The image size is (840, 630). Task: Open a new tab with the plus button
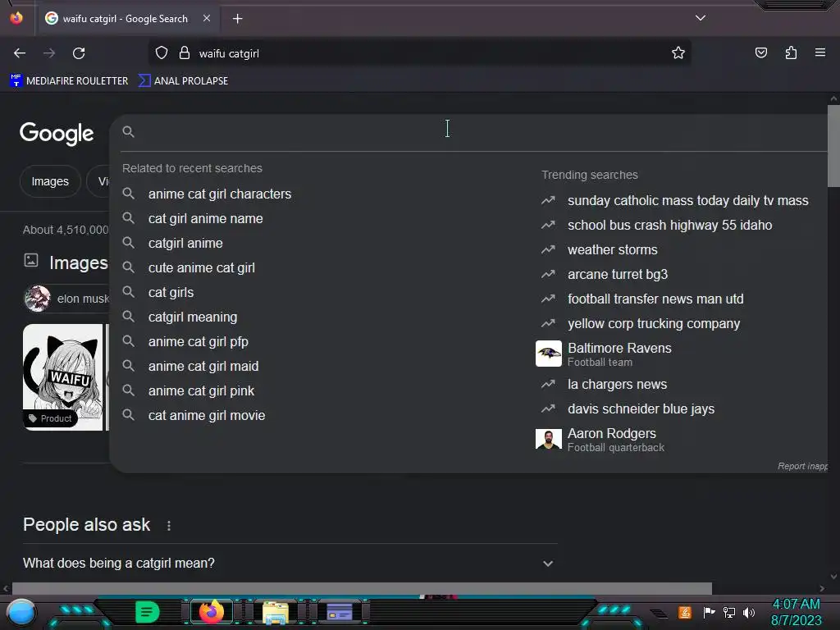[237, 19]
